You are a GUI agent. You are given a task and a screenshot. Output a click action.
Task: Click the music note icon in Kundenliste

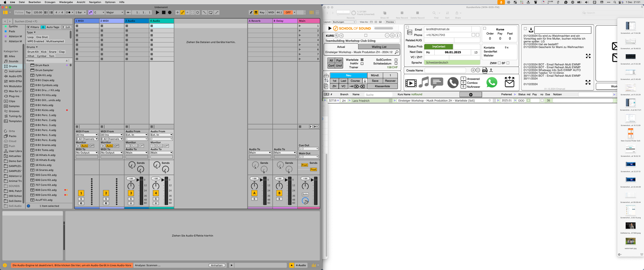(x=423, y=82)
